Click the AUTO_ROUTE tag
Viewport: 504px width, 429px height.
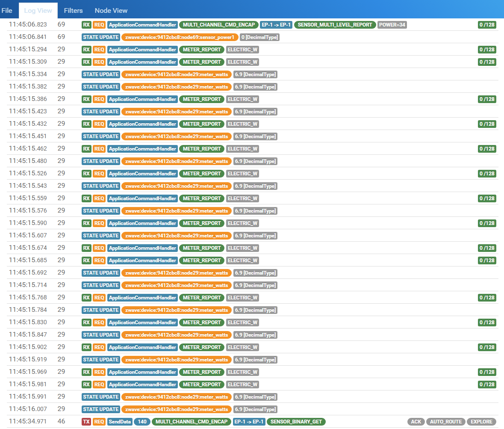click(x=446, y=422)
